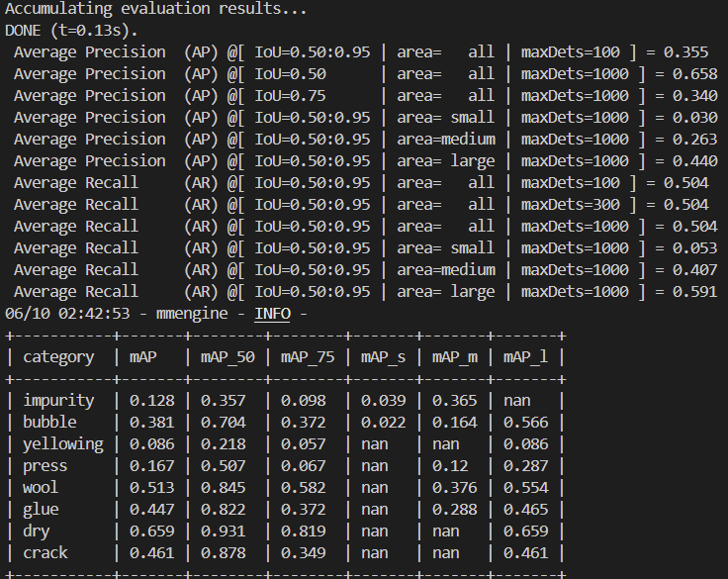Select dry mAP_75 value 0.819
728x579 pixels.
coord(304,531)
